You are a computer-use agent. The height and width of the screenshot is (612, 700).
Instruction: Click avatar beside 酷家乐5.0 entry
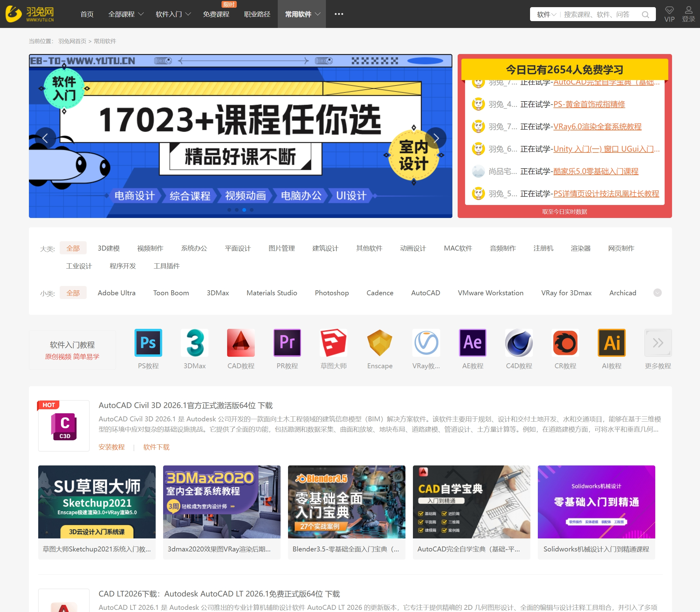click(478, 171)
